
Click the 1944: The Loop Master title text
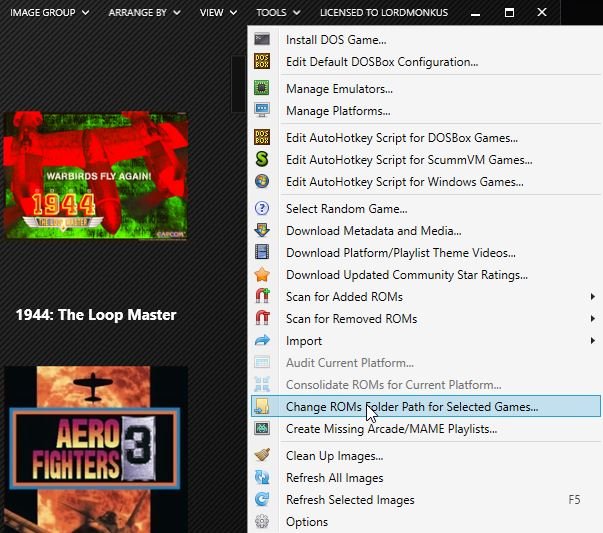tap(96, 315)
